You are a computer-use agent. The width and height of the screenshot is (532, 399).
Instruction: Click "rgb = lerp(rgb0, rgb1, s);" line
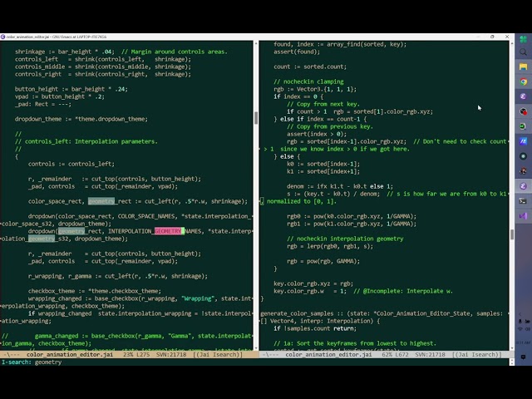point(330,246)
